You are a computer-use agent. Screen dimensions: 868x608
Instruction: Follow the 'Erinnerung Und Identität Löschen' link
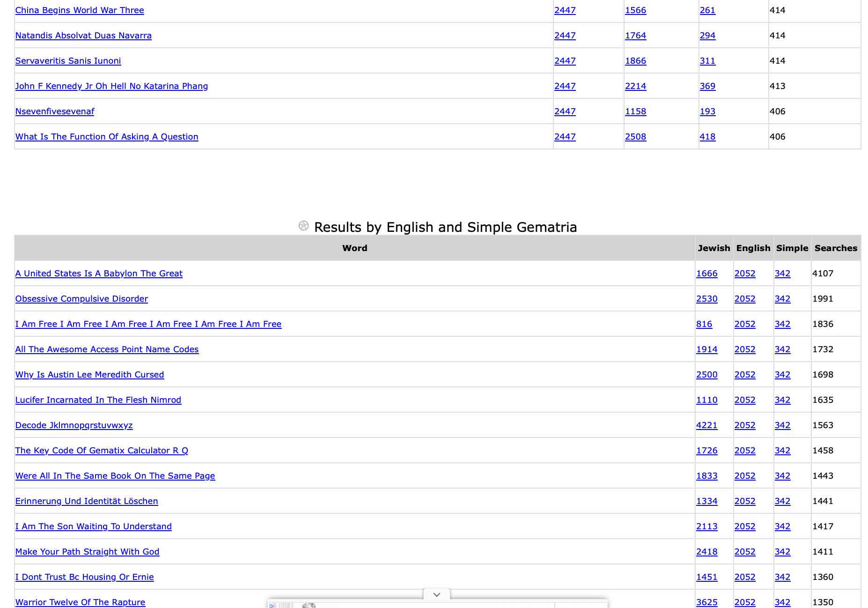[87, 501]
